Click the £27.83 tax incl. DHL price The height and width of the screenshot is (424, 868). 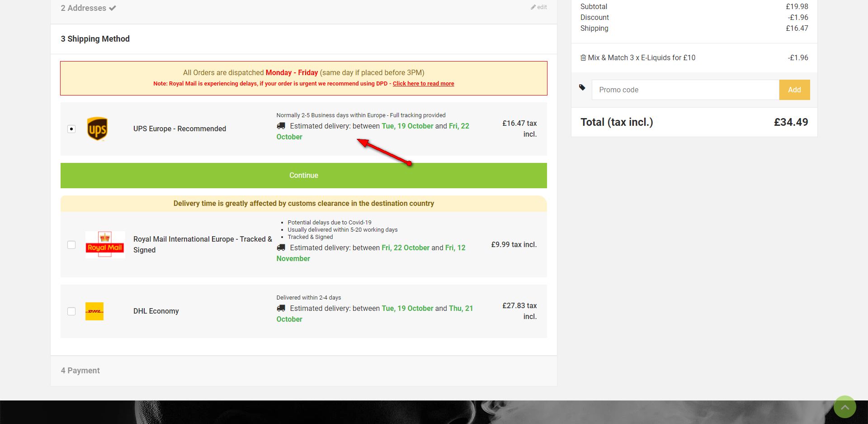coord(519,311)
